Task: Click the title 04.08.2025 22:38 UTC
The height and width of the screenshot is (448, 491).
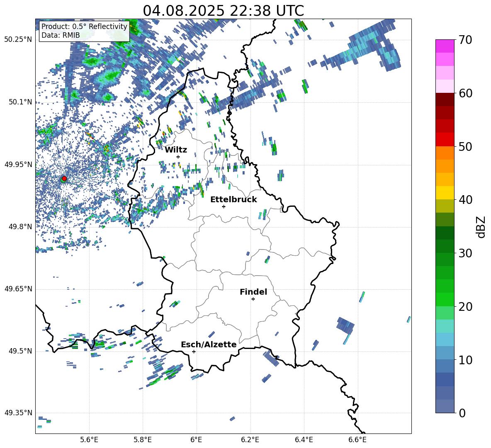Action: (223, 11)
